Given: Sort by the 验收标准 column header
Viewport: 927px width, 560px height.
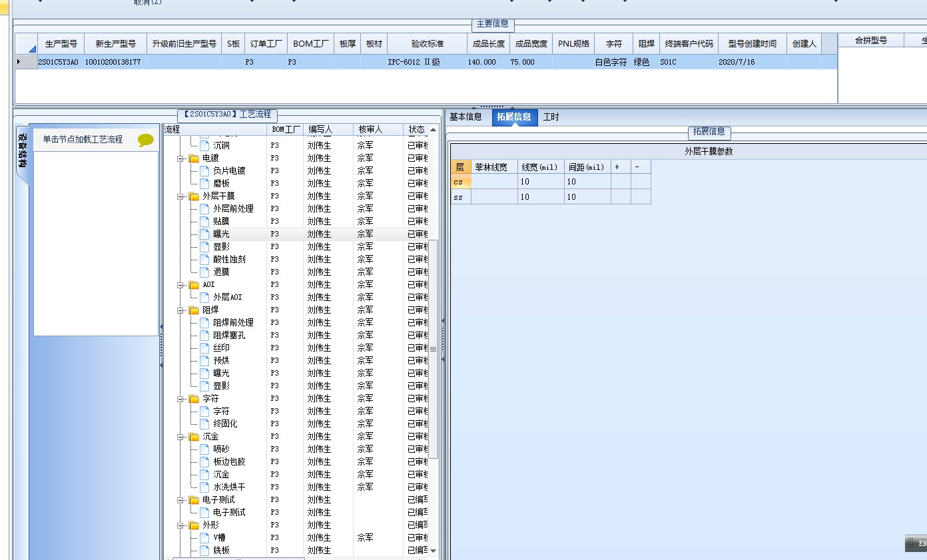Looking at the screenshot, I should (x=428, y=44).
